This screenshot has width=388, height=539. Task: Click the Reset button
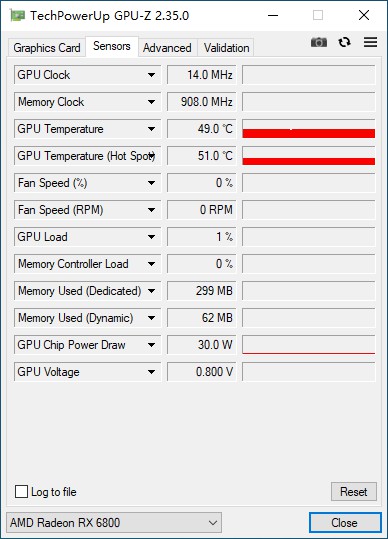coord(354,492)
